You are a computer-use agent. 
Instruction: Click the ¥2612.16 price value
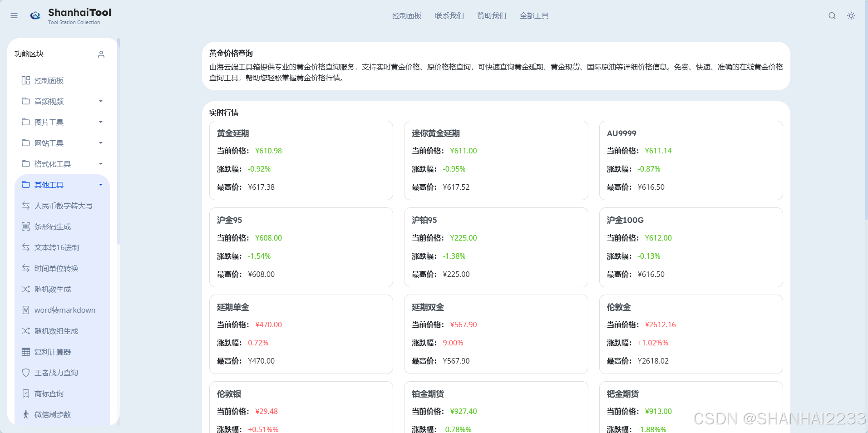(x=661, y=325)
